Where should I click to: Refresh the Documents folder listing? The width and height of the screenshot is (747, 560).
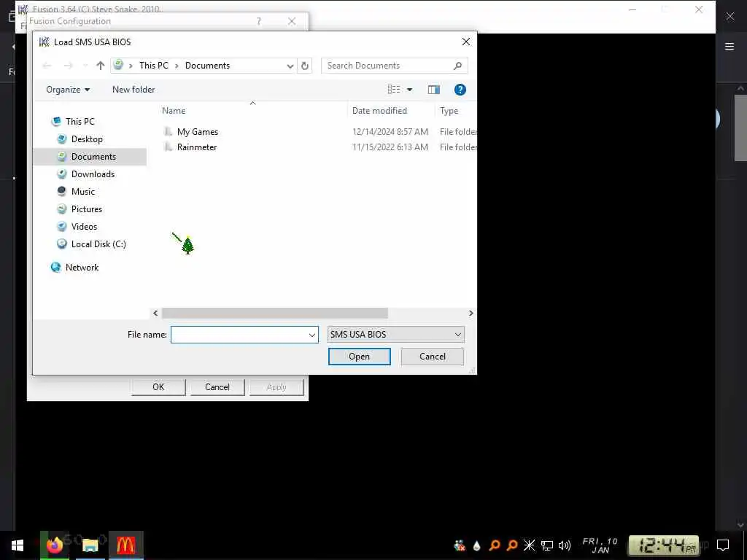305,66
